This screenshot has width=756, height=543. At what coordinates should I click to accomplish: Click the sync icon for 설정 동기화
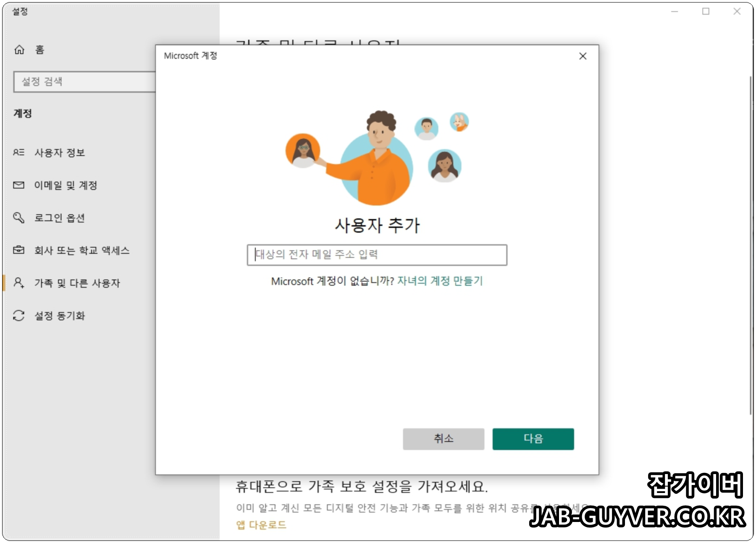point(19,315)
